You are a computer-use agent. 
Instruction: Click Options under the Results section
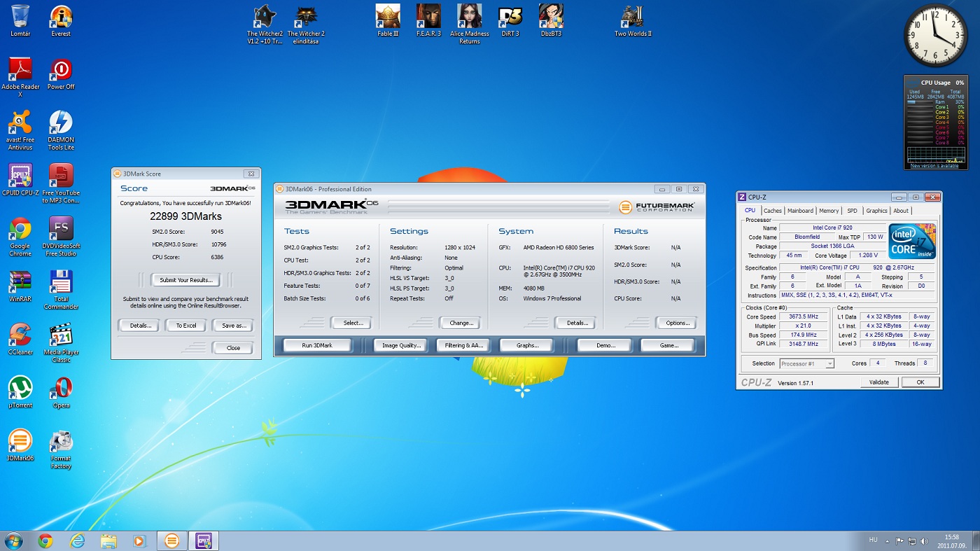pos(678,323)
